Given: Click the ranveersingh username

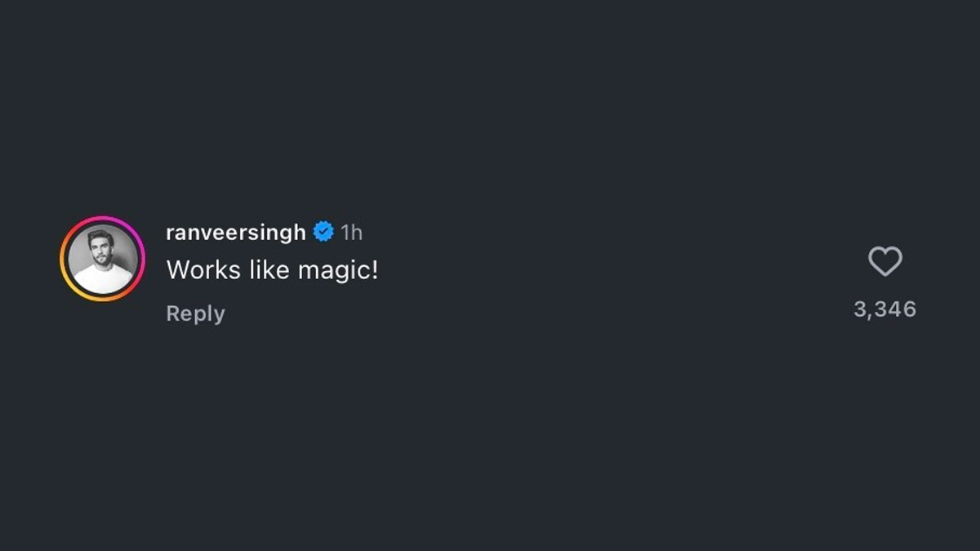Looking at the screenshot, I should [x=236, y=233].
